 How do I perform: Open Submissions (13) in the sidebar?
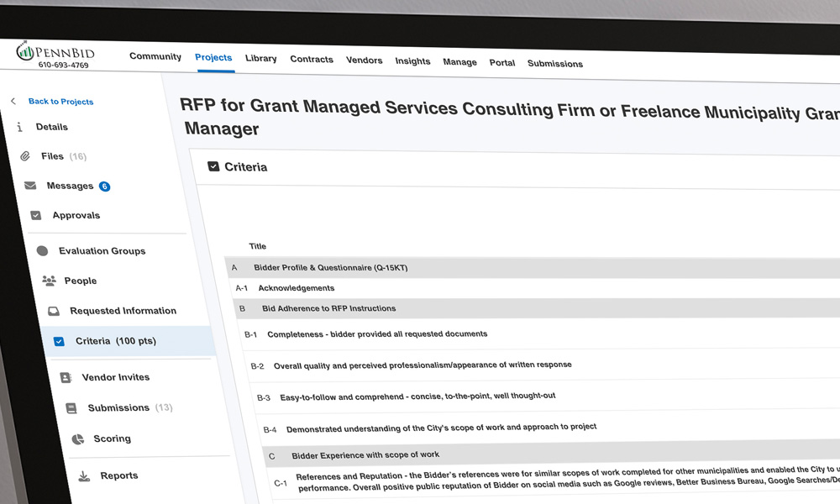click(x=130, y=408)
